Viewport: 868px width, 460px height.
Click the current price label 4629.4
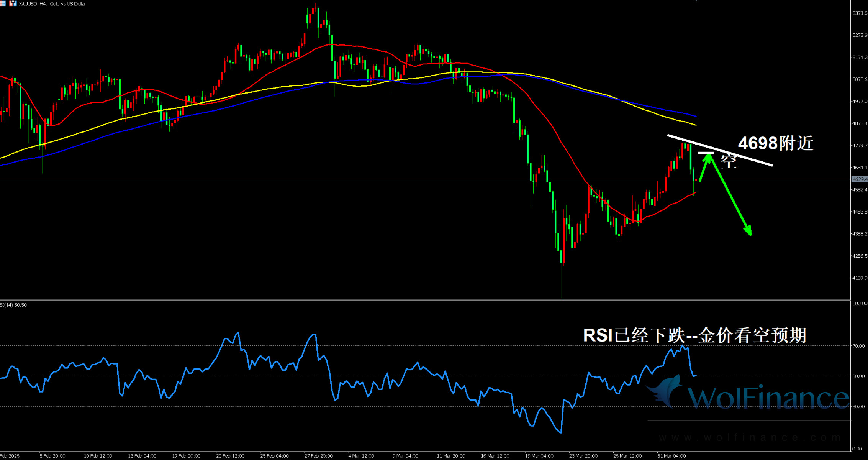pyautogui.click(x=859, y=179)
